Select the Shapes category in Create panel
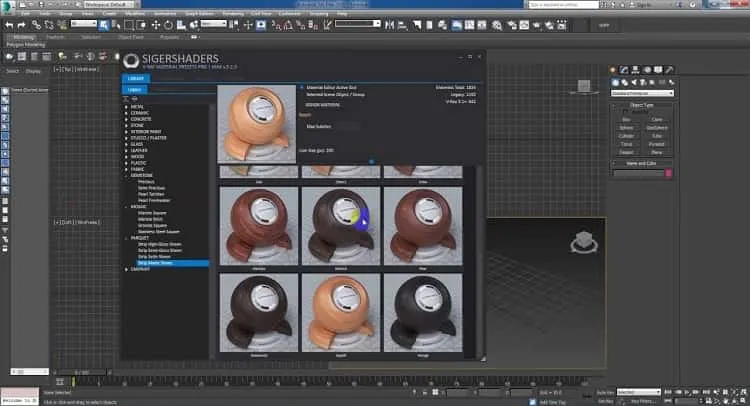This screenshot has height=406, width=750. pos(624,82)
